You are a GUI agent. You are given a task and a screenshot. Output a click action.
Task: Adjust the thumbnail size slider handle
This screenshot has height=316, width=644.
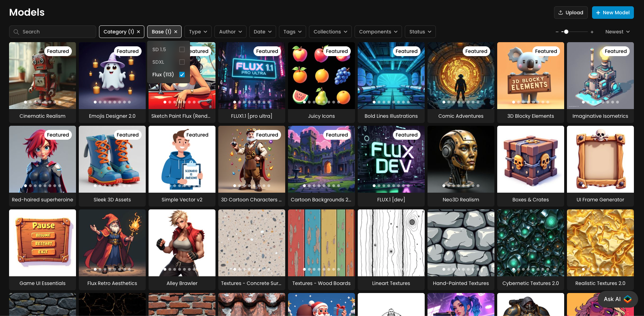(566, 32)
